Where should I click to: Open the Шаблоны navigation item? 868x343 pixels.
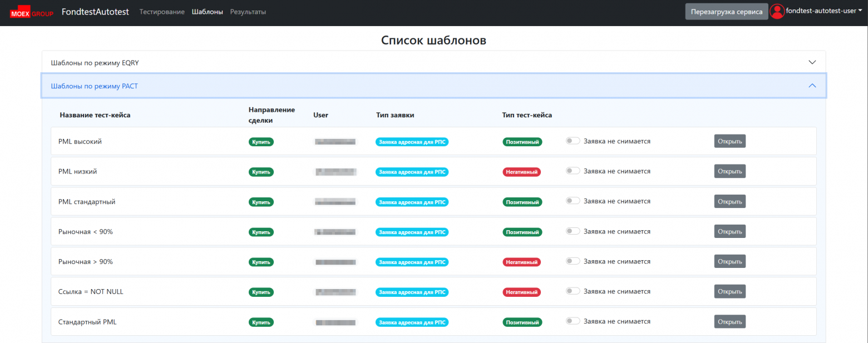click(x=207, y=12)
